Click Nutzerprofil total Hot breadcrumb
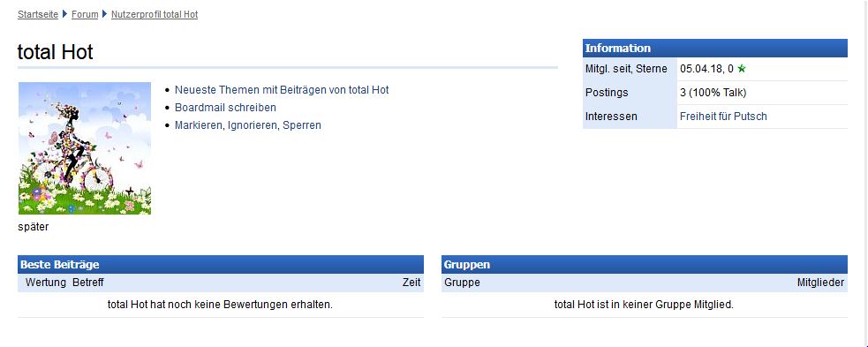 click(x=155, y=14)
